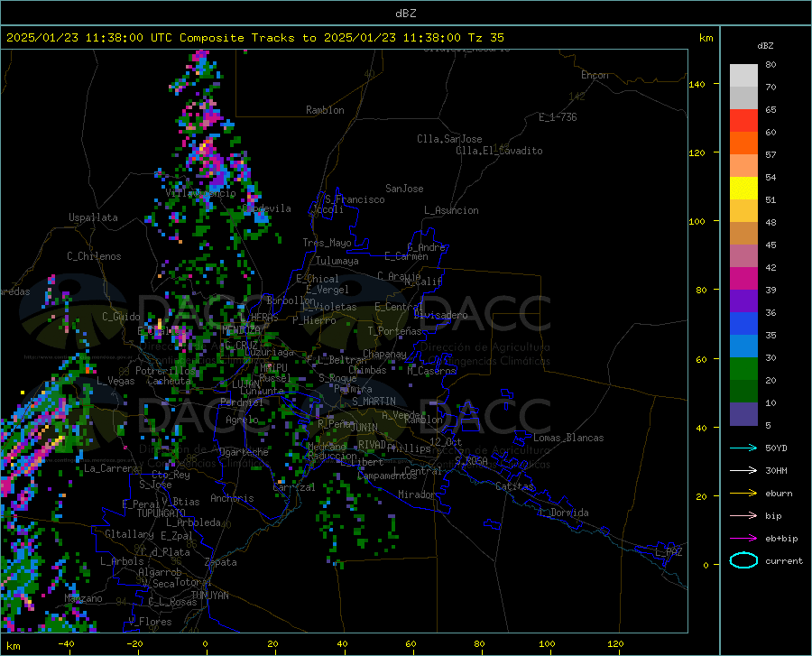812x656 pixels.
Task: Click the 'Tz 35' text in header
Action: tap(485, 38)
